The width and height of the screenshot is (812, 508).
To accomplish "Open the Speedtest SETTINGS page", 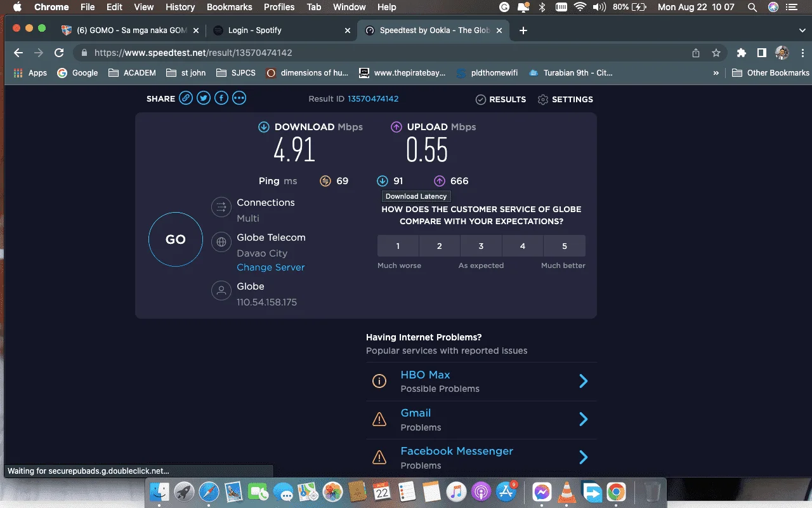I will click(565, 99).
